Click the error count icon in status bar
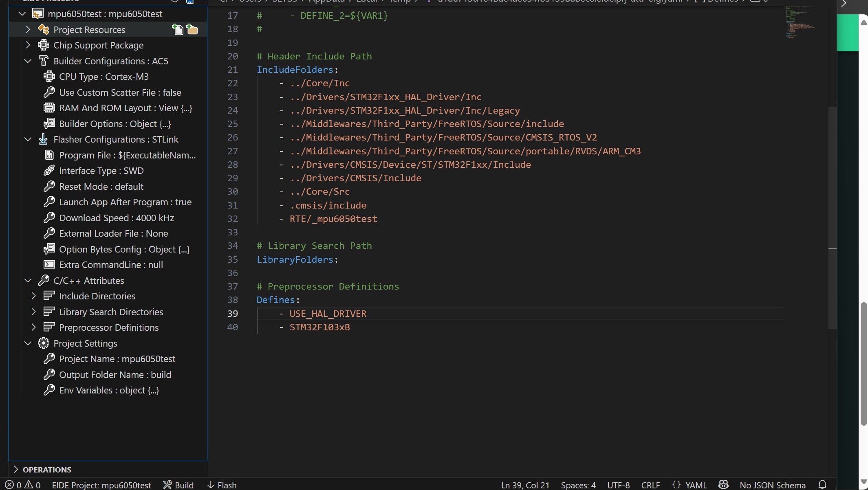Screen dimensions: 868x490 (10, 485)
